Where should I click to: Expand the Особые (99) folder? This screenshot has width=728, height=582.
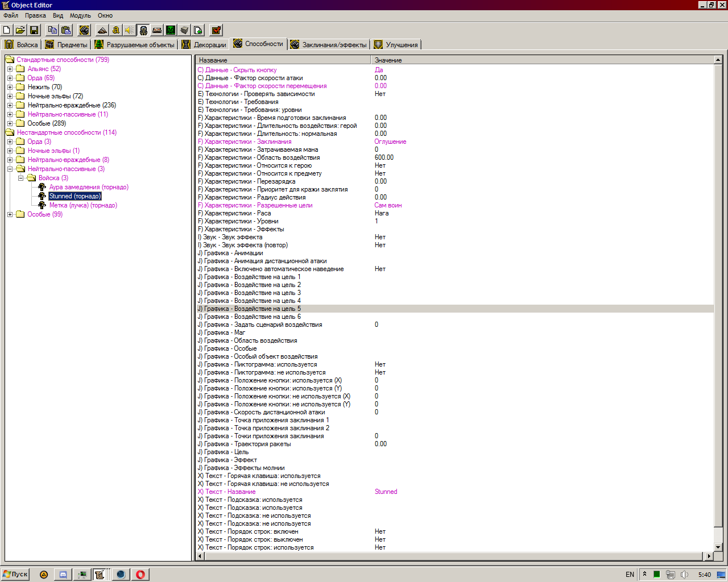[x=10, y=215]
